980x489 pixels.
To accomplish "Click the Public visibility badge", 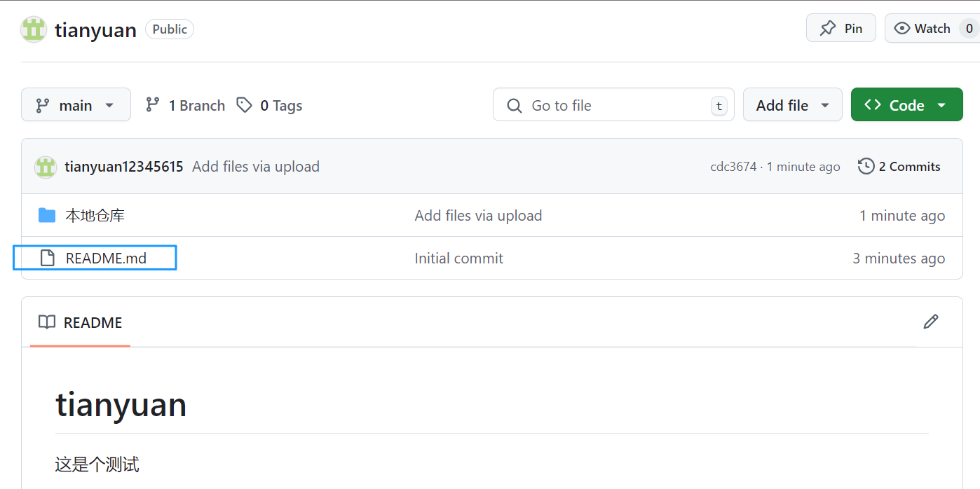I will click(170, 29).
